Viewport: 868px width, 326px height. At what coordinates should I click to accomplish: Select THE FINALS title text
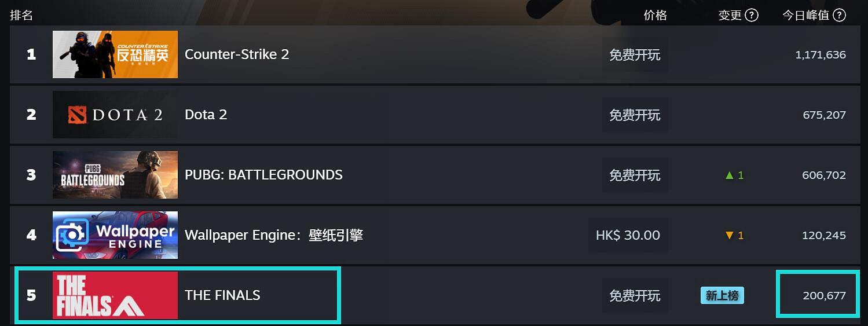(222, 295)
